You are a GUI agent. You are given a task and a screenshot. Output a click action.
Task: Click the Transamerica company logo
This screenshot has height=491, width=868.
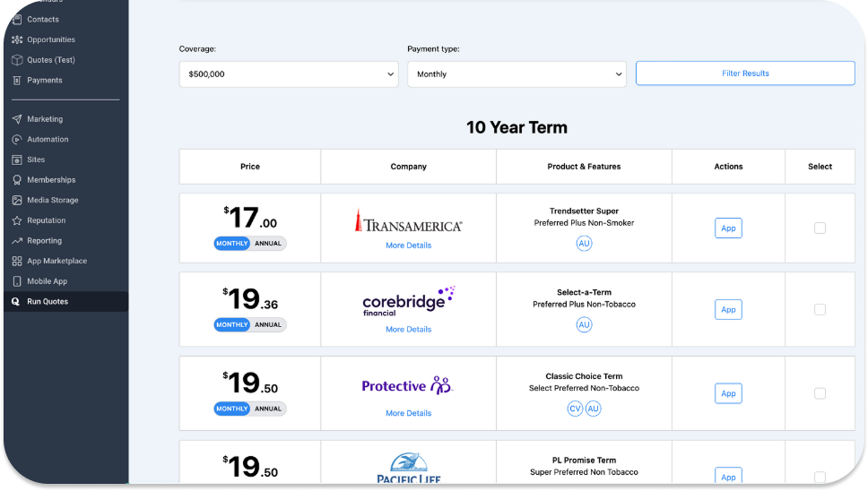coord(409,220)
